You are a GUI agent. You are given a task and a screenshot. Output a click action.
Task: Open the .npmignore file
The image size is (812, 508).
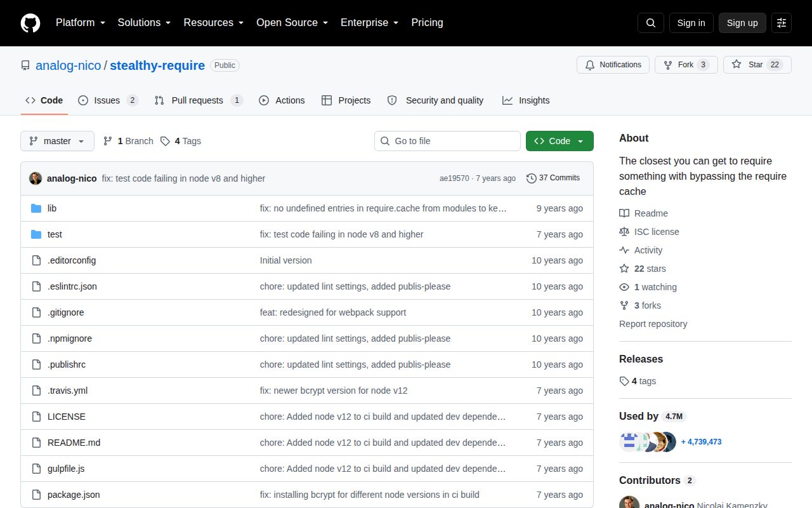point(70,338)
